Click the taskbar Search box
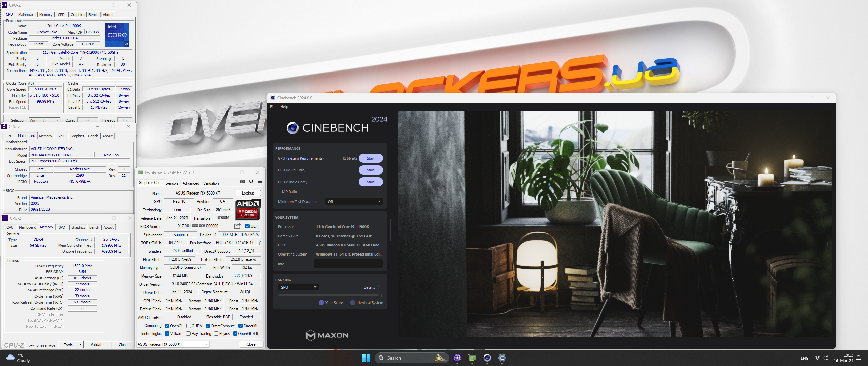868x366 pixels. [x=412, y=358]
